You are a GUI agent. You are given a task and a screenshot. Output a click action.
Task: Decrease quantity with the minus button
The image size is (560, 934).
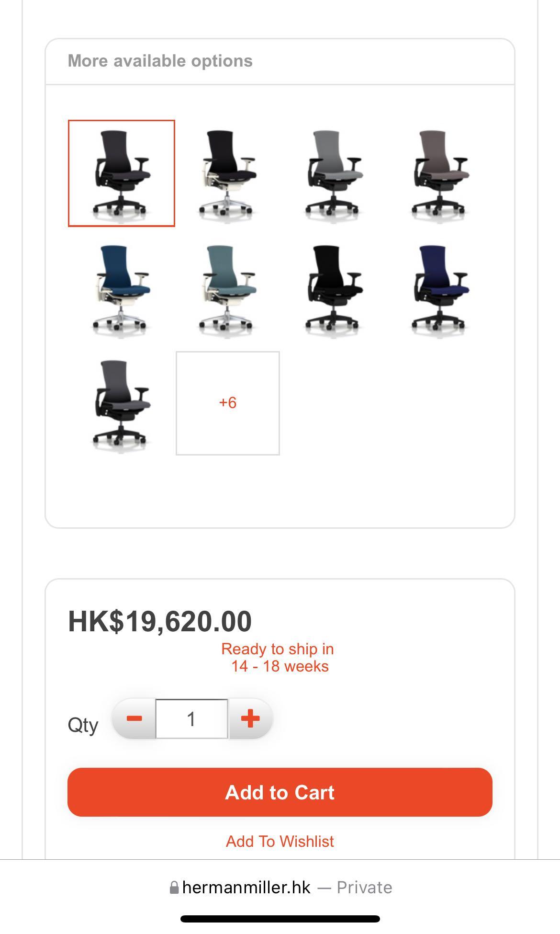pos(134,718)
